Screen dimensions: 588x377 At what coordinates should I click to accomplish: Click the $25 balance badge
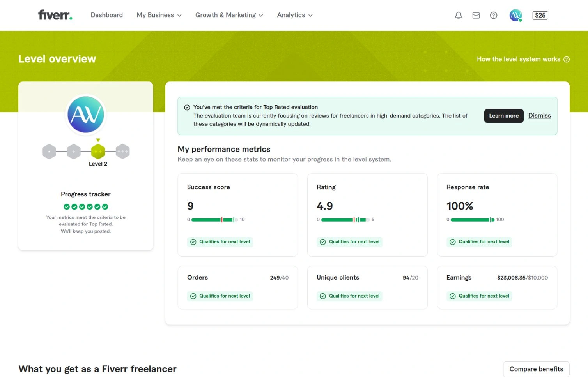tap(540, 15)
